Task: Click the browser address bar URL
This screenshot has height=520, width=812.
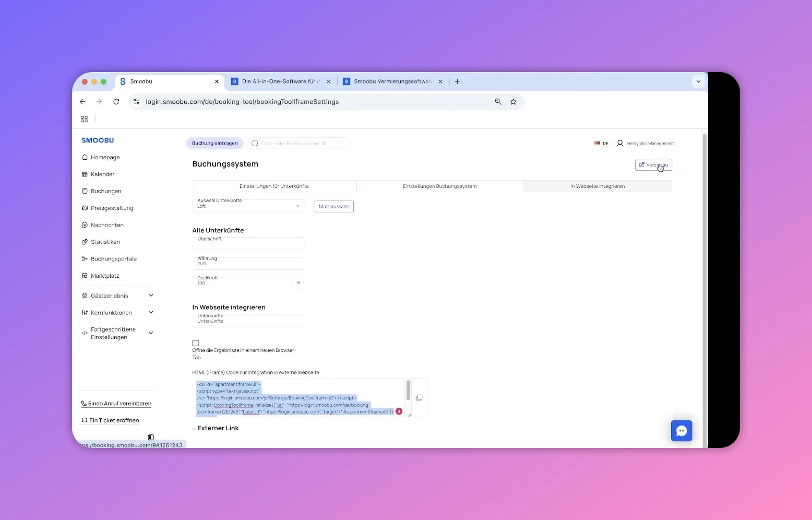Action: pos(242,102)
